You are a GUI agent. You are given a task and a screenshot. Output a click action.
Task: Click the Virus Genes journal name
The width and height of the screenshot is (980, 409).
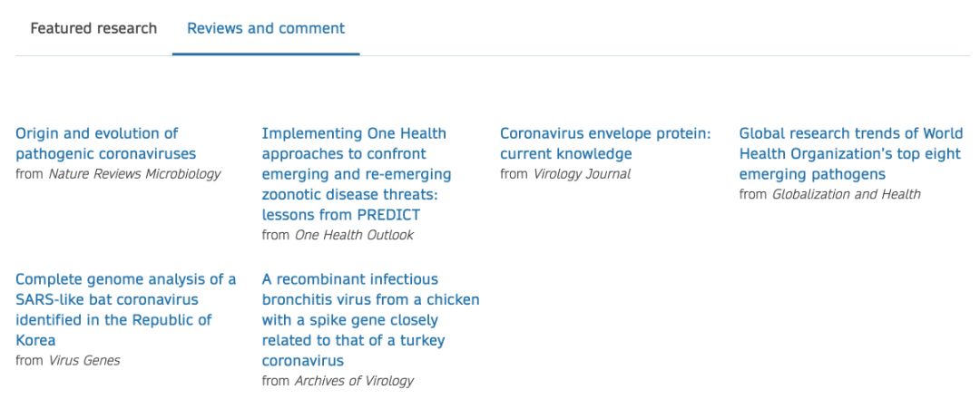pos(83,361)
